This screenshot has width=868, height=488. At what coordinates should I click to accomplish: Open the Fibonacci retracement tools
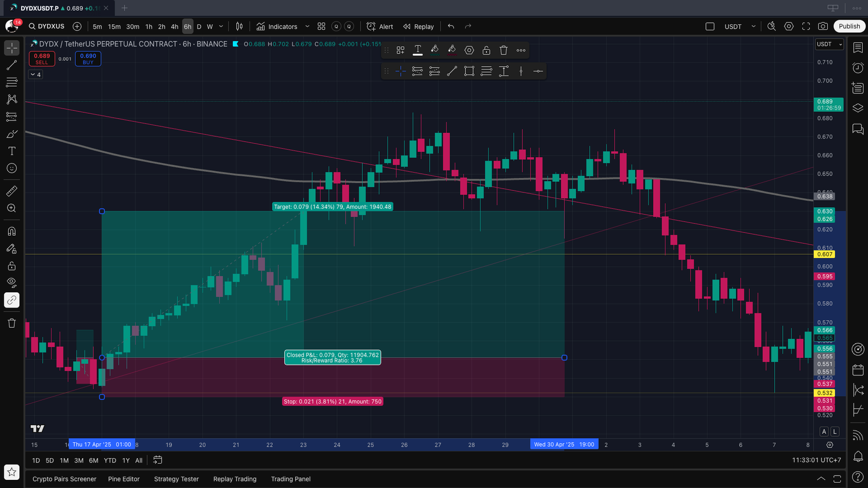click(x=11, y=82)
